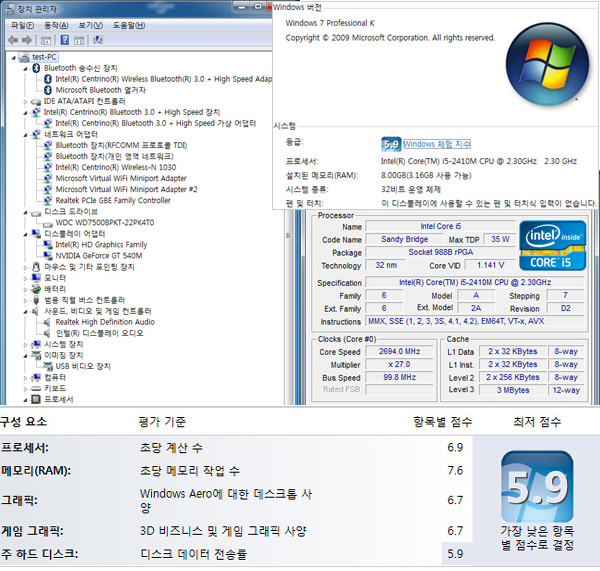The width and height of the screenshot is (600, 571).
Task: Select the 컴퓨터 category label
Action: 55,377
